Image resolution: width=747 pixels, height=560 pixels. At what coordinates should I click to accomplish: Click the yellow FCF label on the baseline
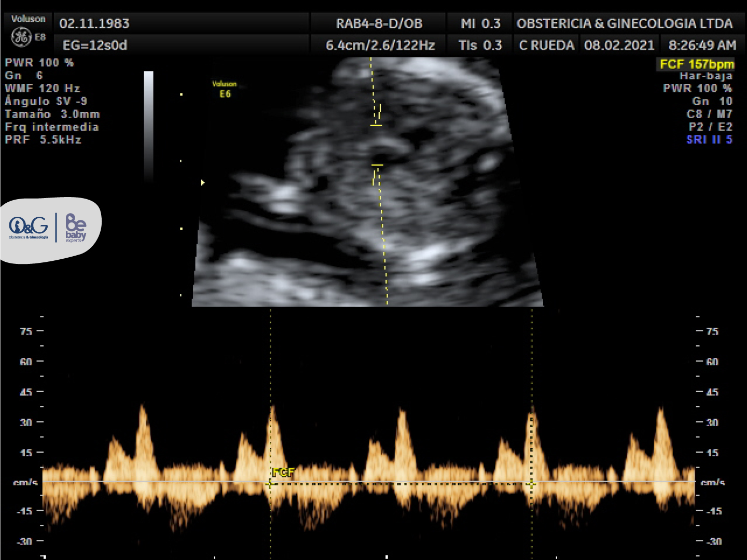coord(283,472)
